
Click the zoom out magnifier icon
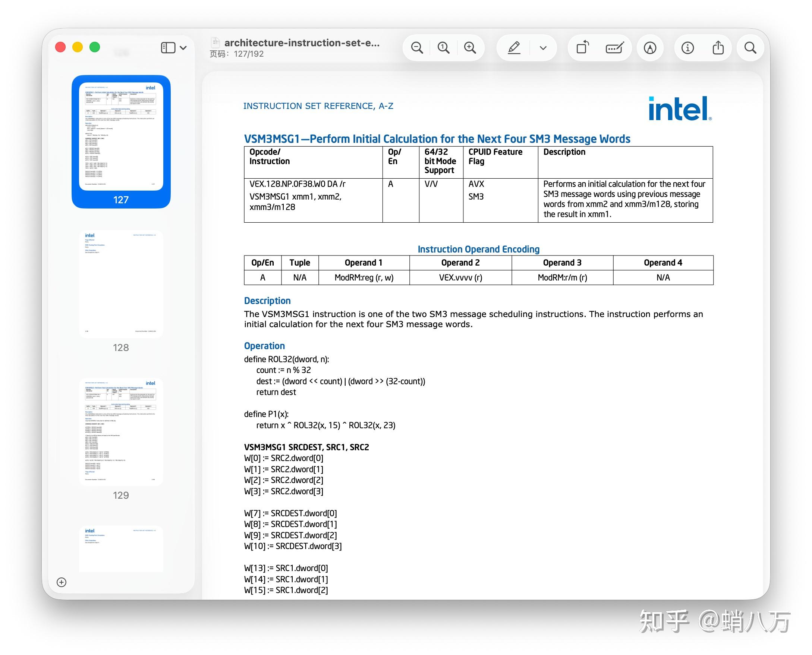416,48
